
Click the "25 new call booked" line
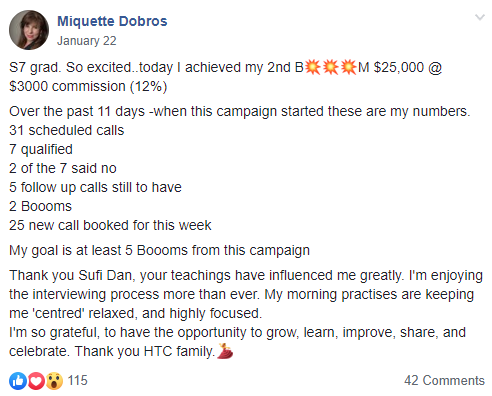coord(110,225)
